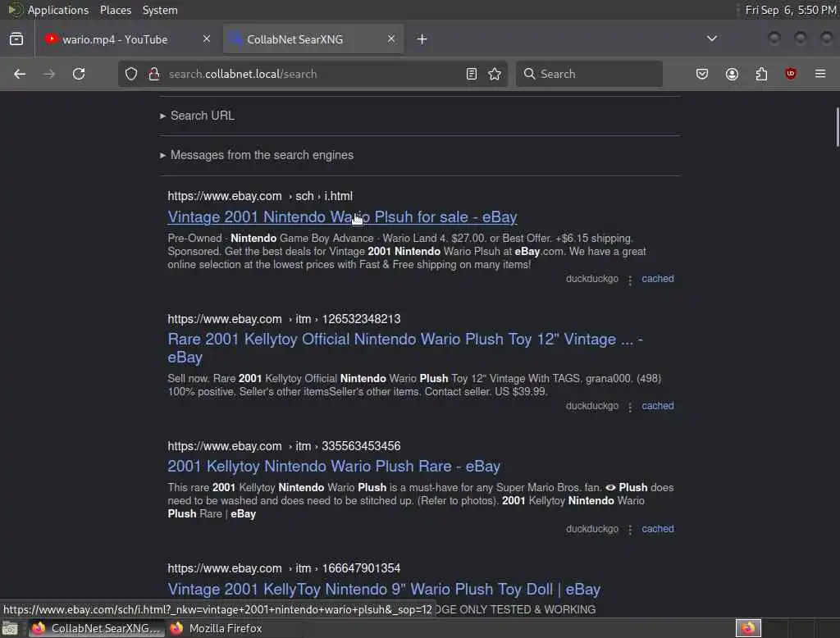Click snippet text starting 'Sell now. Rare 2001'
The height and width of the screenshot is (638, 840).
tap(414, 385)
